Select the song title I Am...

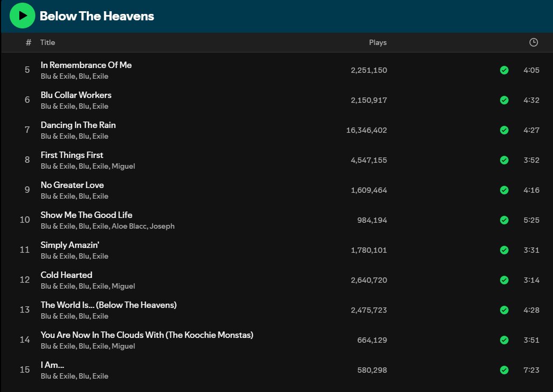click(x=52, y=365)
